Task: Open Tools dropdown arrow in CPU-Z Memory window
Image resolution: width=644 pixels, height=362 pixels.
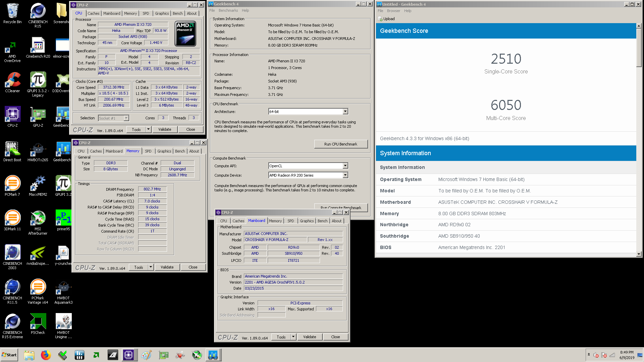Action: tap(151, 267)
